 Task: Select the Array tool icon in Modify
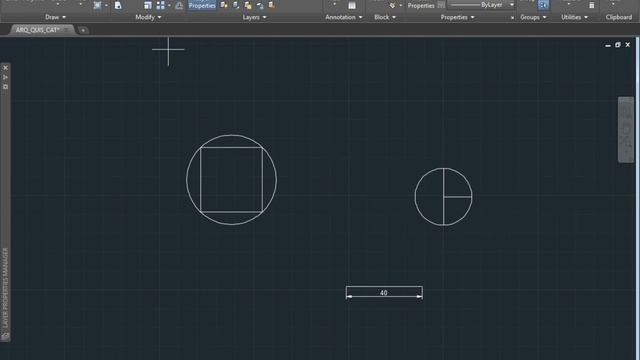pos(160,5)
